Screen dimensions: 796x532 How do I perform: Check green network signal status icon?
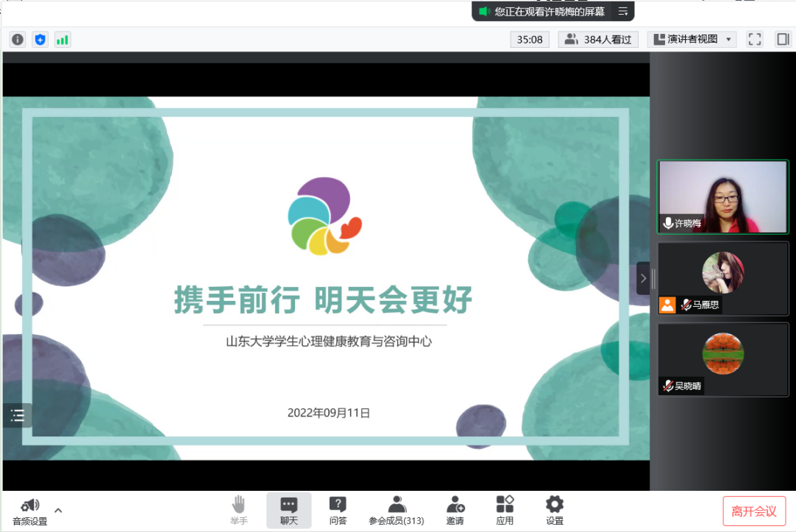[x=63, y=40]
